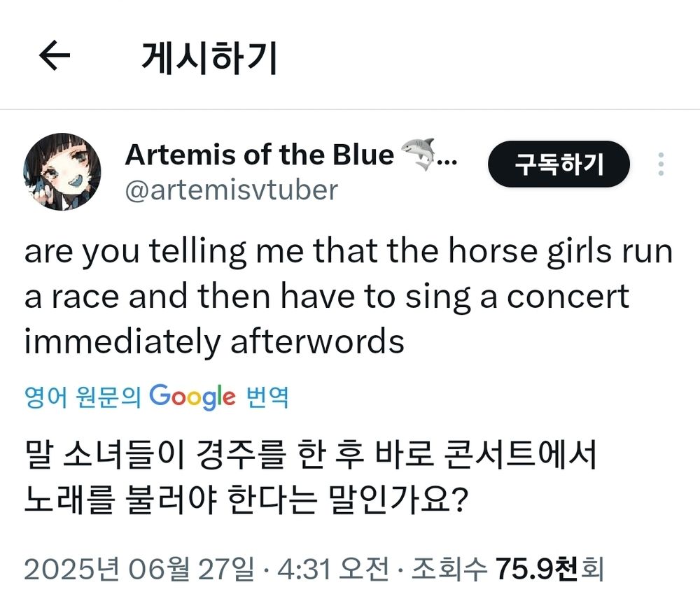Tap the shark emoji beside the display name
700x608 pixels.
pos(419,154)
